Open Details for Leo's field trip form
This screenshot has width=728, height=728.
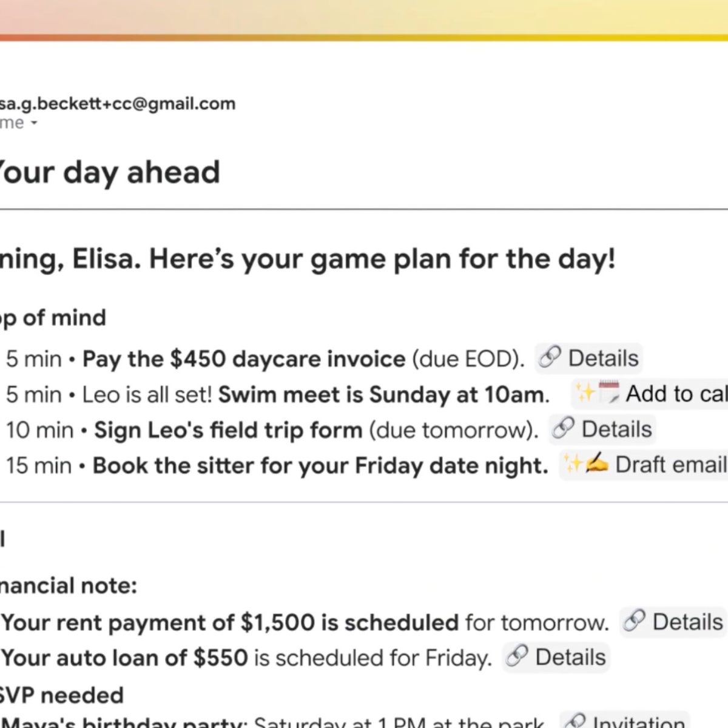[616, 429]
